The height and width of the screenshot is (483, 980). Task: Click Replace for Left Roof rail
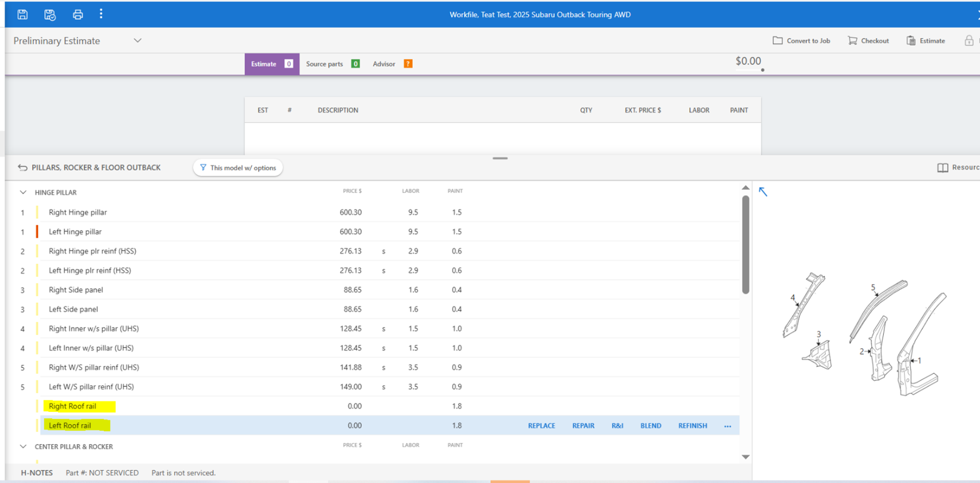coord(541,426)
